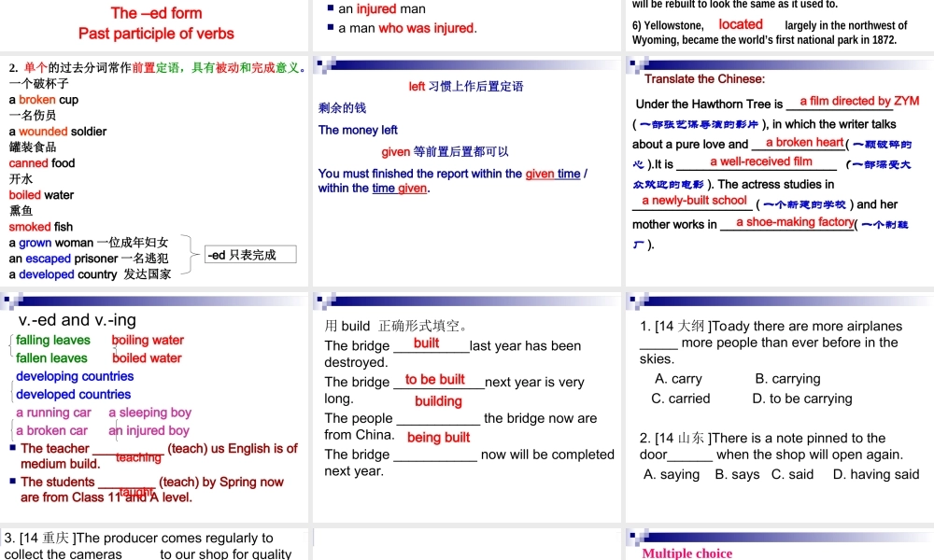Click the red answer 'a newly-built school'
934x560 pixels.
[x=694, y=201]
